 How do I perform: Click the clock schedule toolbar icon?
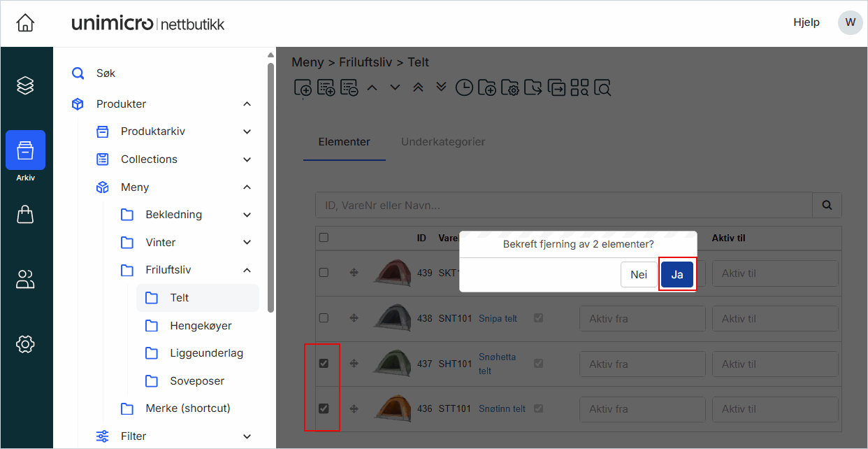(x=464, y=87)
